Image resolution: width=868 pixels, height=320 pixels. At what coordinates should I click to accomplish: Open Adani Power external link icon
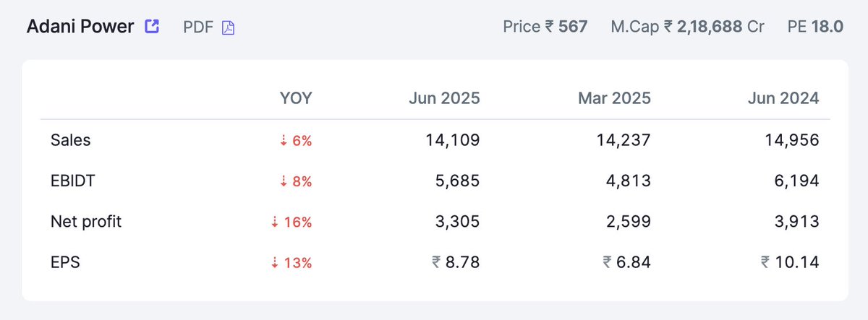[152, 27]
